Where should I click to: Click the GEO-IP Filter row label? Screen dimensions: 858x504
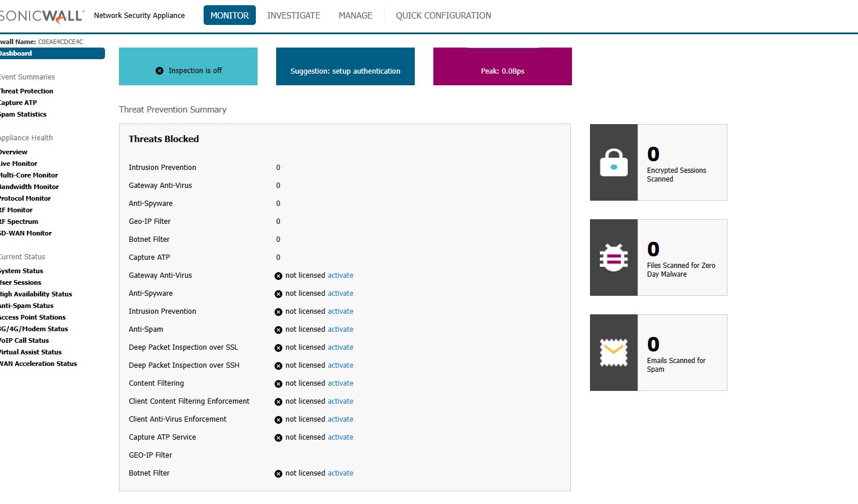pyautogui.click(x=150, y=455)
